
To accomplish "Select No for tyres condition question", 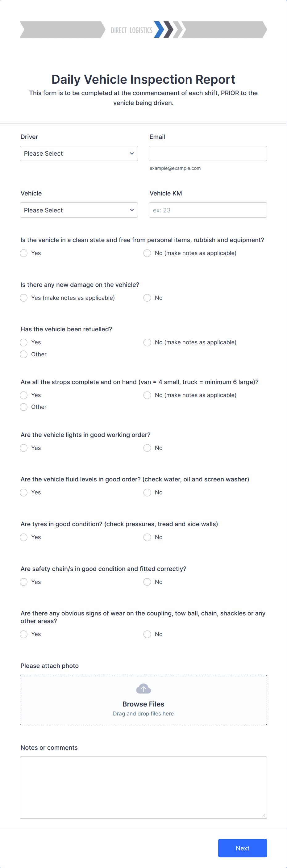I will 147,537.
